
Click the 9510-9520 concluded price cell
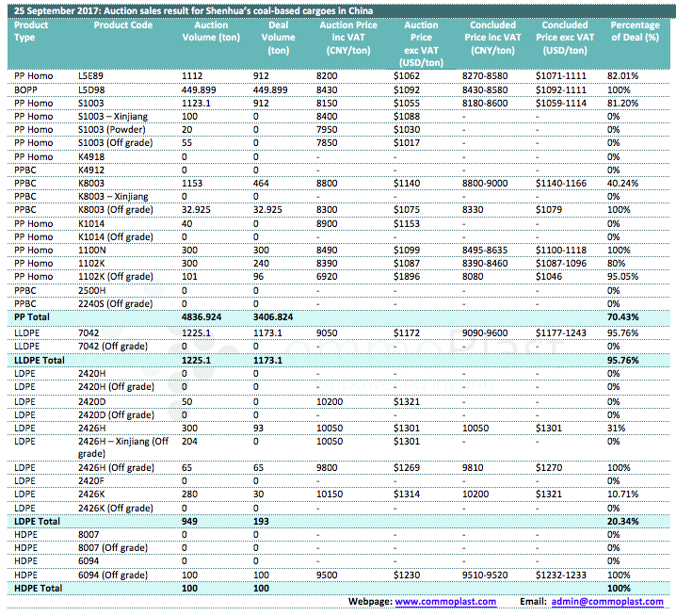[x=486, y=575]
